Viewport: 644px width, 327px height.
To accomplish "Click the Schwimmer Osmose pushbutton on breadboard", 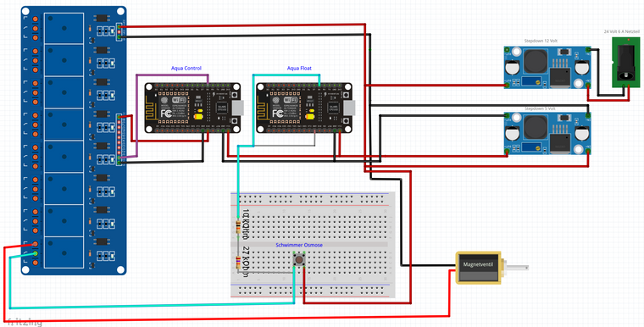I will [299, 260].
